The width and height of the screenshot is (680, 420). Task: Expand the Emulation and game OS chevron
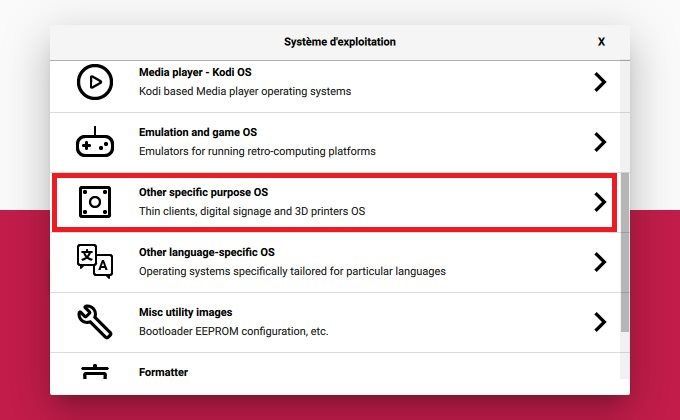pos(600,142)
